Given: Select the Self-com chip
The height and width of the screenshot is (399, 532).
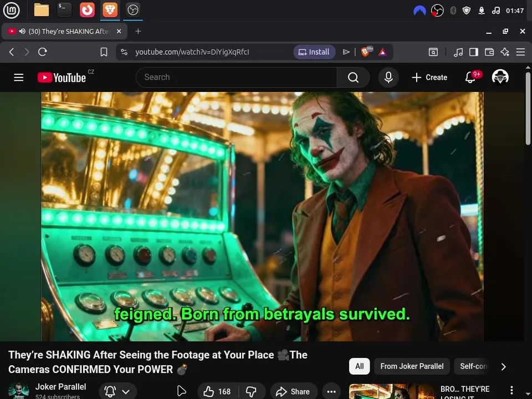Looking at the screenshot, I should [x=473, y=366].
